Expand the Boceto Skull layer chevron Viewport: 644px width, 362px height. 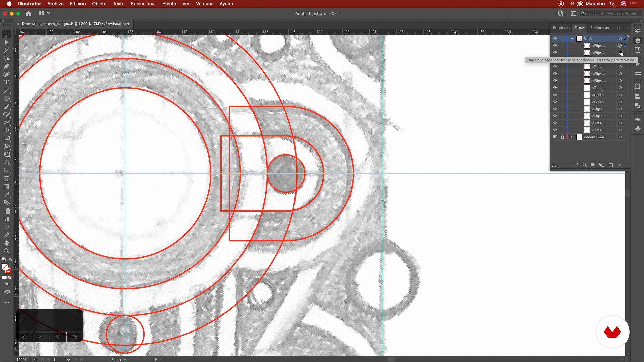click(571, 137)
